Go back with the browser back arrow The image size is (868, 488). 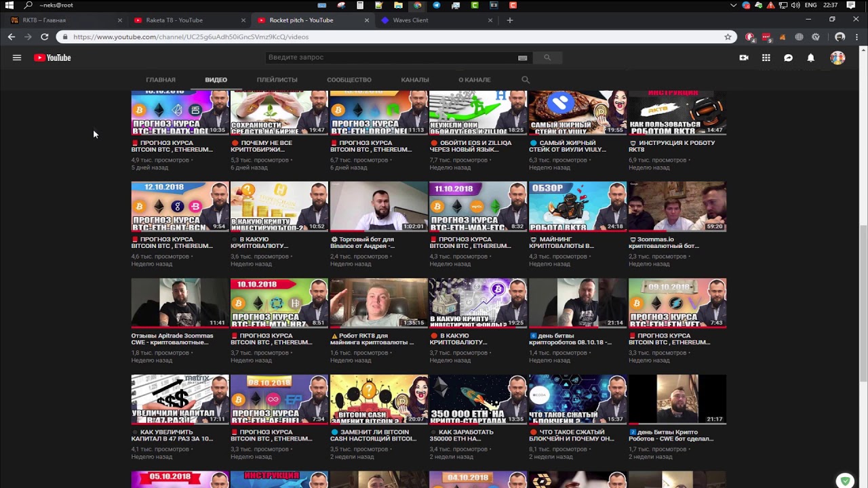click(x=12, y=37)
